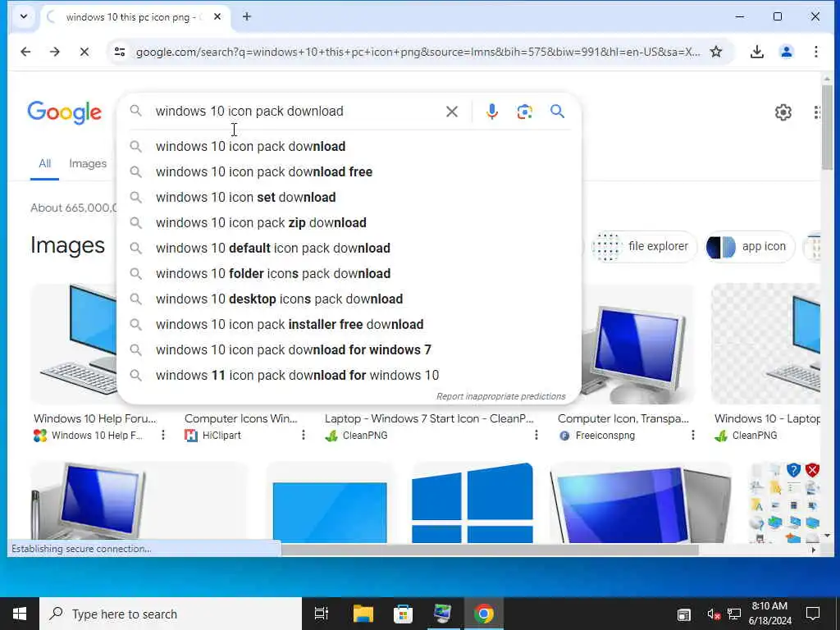Viewport: 840px width, 630px height.
Task: Filter images by 'app icon' chip
Action: click(x=749, y=247)
